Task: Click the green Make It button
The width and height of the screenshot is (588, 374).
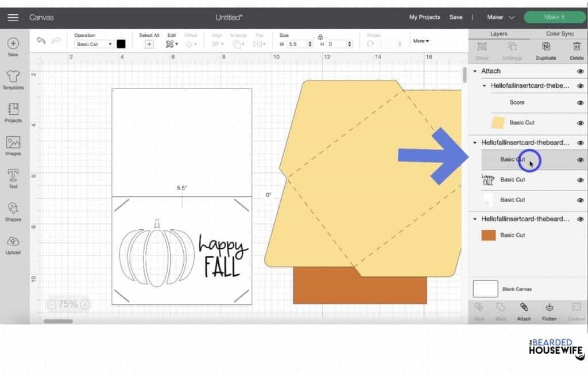Action: click(x=555, y=17)
